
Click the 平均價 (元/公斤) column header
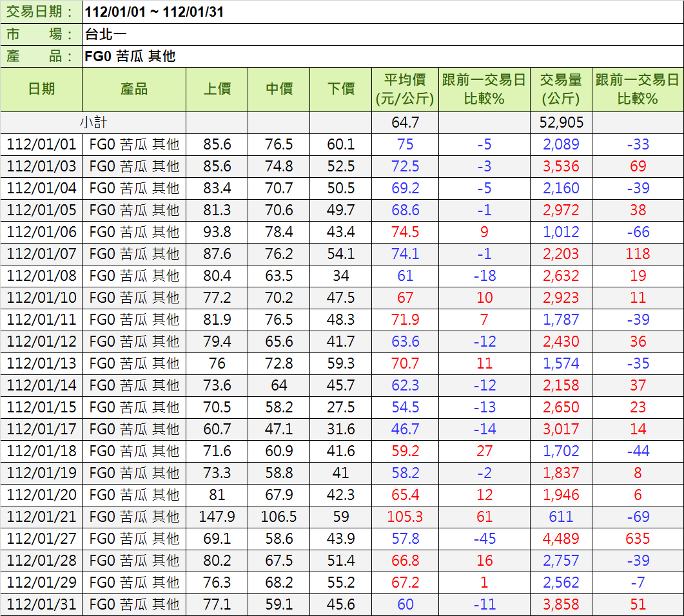click(405, 89)
